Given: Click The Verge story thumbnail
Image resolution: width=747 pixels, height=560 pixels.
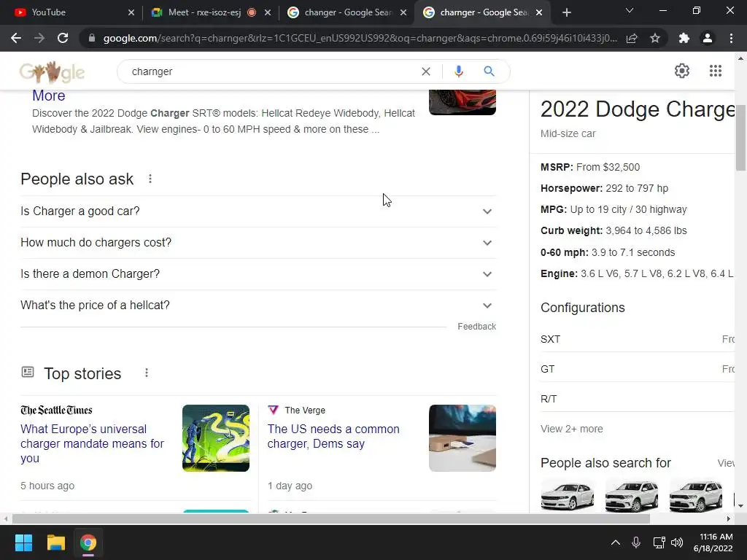Looking at the screenshot, I should 462,438.
